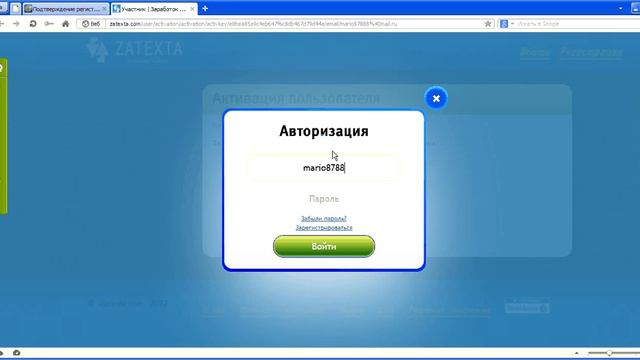Adjust the zoom slider in status bar

pos(609,353)
